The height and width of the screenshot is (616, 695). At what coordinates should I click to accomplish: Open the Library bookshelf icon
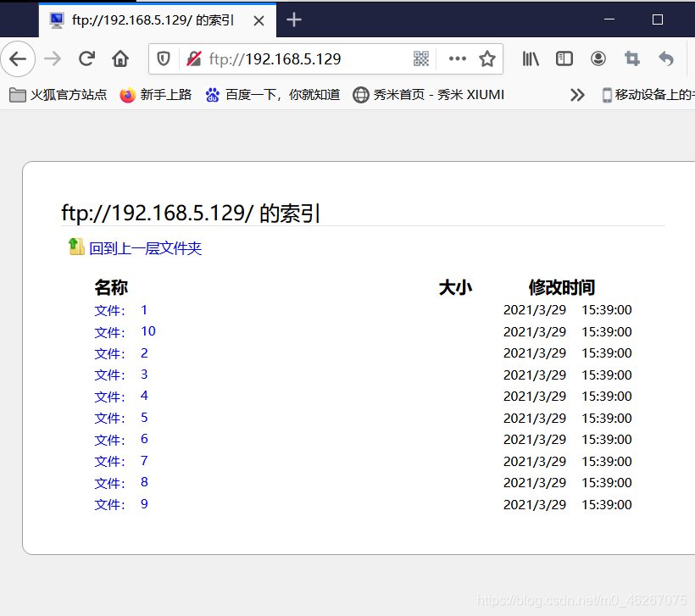point(530,58)
